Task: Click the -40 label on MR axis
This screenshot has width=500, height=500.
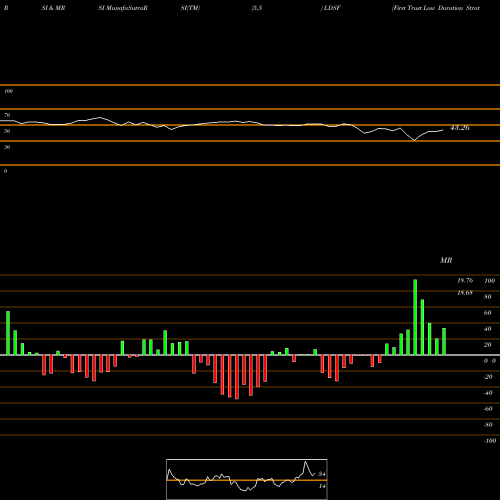Action: coord(488,393)
